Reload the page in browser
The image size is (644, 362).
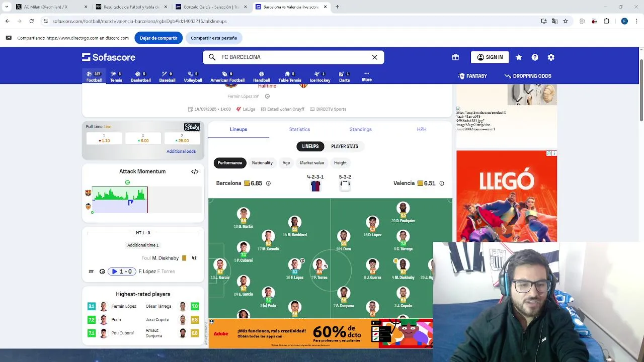[x=31, y=21]
